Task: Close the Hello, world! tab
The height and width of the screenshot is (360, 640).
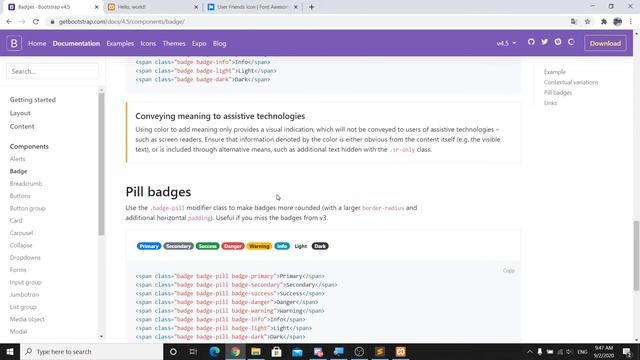Action: pos(196,7)
